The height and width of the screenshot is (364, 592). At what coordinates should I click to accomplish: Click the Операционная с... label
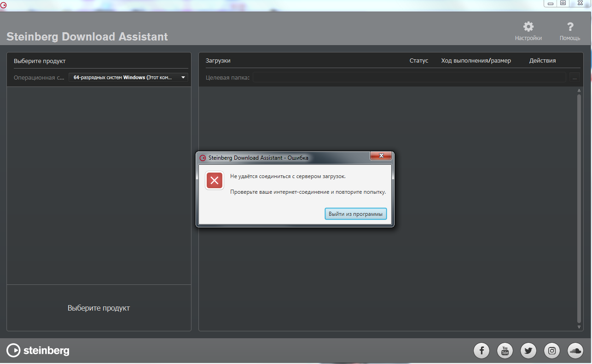coord(39,77)
